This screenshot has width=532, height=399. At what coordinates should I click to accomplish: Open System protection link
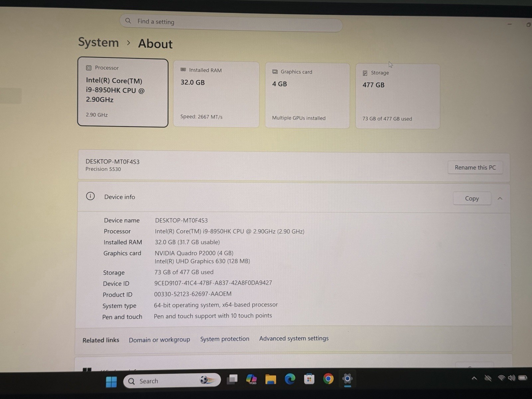pyautogui.click(x=224, y=339)
